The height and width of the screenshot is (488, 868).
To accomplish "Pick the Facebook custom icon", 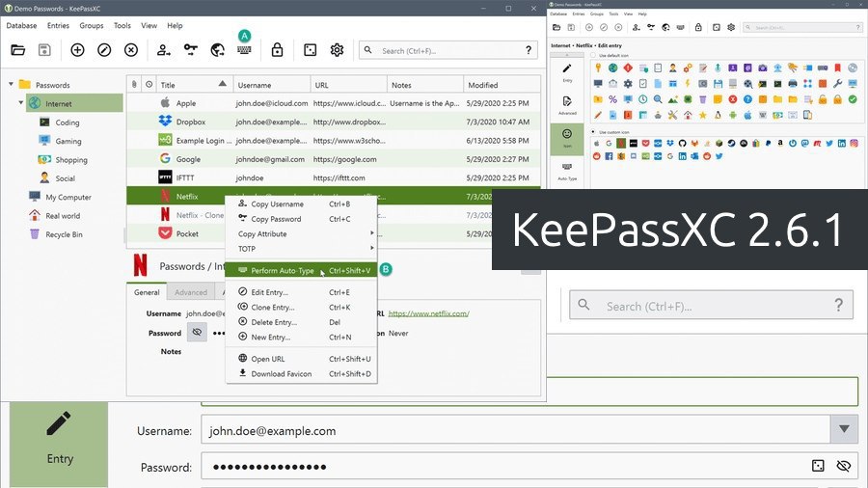I will pyautogui.click(x=609, y=156).
